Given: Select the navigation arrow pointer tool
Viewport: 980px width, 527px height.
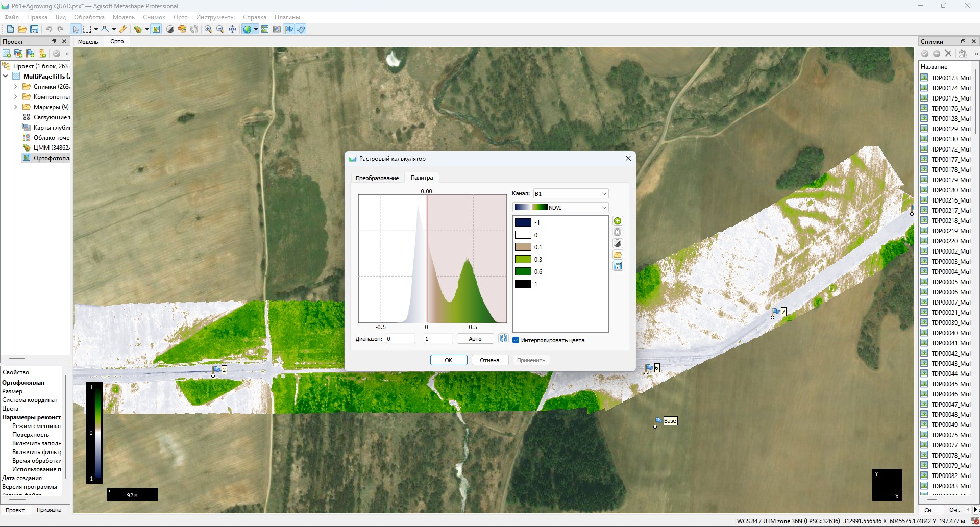Looking at the screenshot, I should tap(76, 29).
